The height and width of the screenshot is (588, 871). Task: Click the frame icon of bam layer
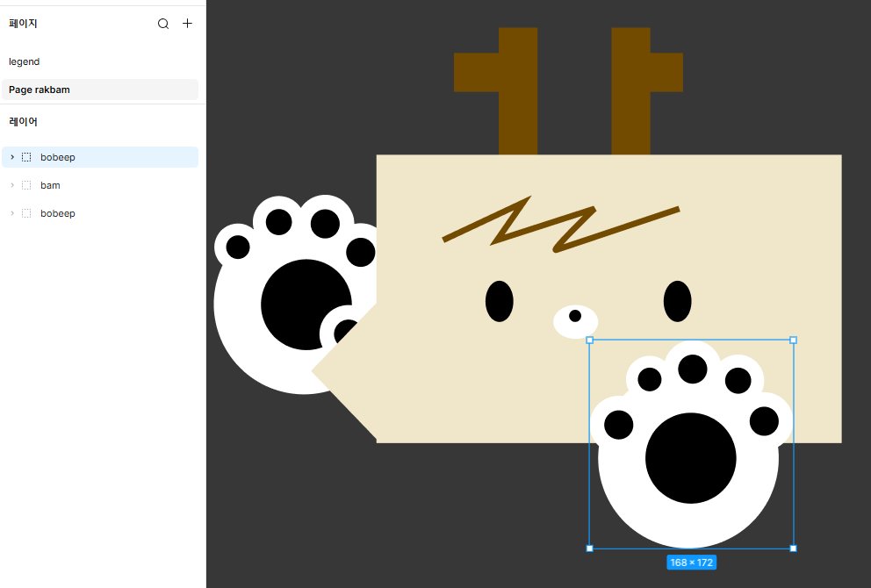pos(26,185)
